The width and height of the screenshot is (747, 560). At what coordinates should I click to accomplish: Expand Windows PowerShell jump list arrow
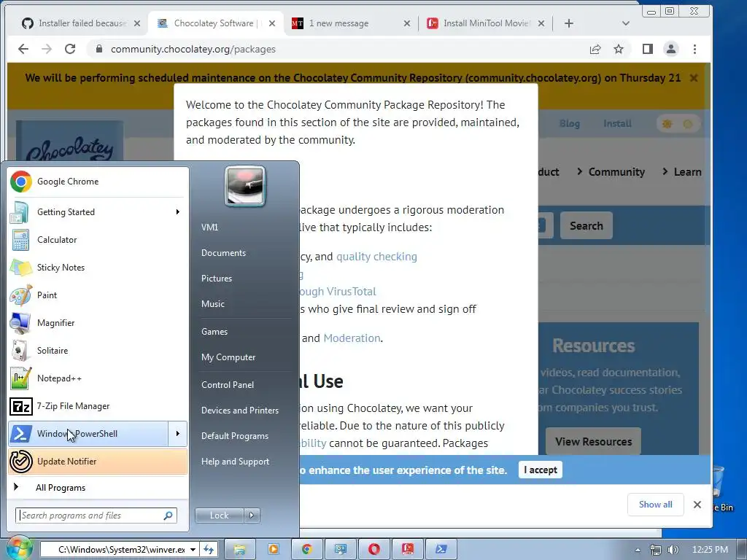point(178,434)
